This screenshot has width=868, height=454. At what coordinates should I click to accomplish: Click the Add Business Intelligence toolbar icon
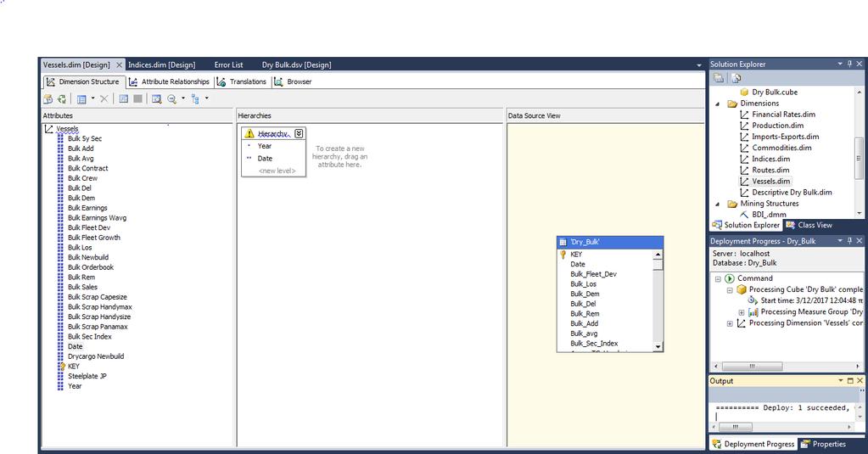pos(48,99)
